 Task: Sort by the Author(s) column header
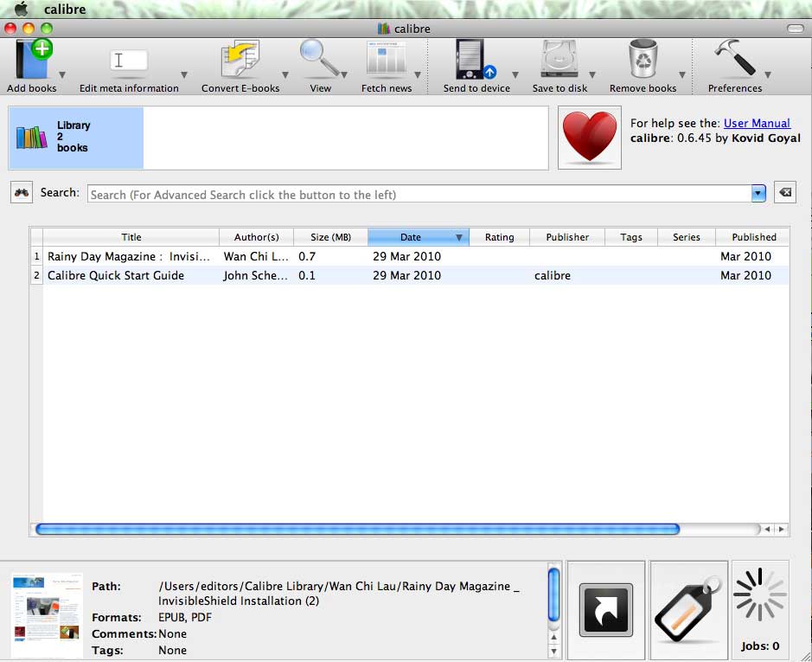coord(256,237)
